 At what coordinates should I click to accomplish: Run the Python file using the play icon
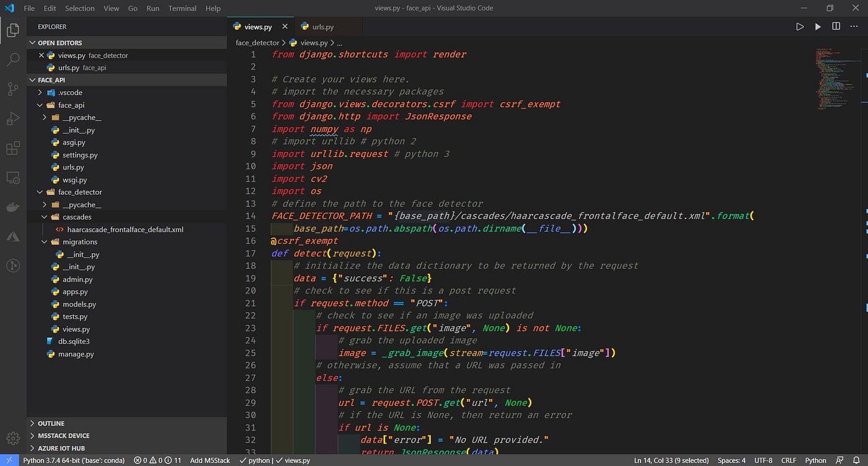[x=800, y=26]
